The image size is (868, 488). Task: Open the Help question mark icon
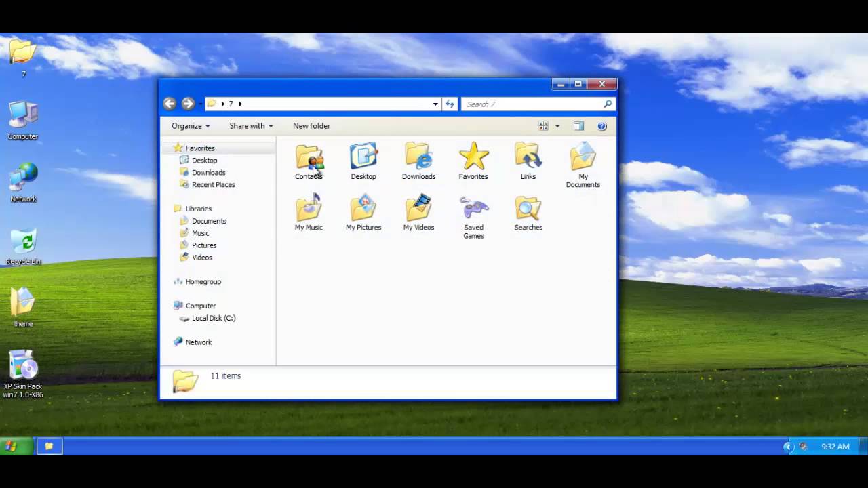pyautogui.click(x=601, y=126)
